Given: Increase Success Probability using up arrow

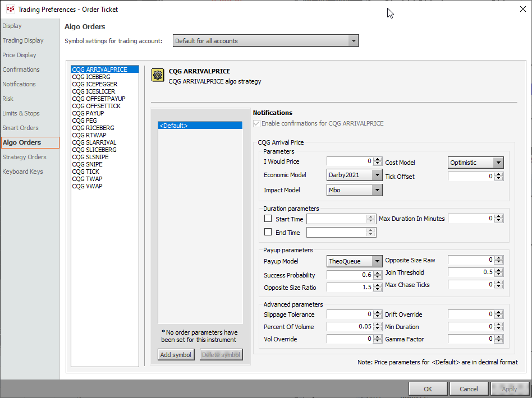Looking at the screenshot, I should tap(378, 272).
